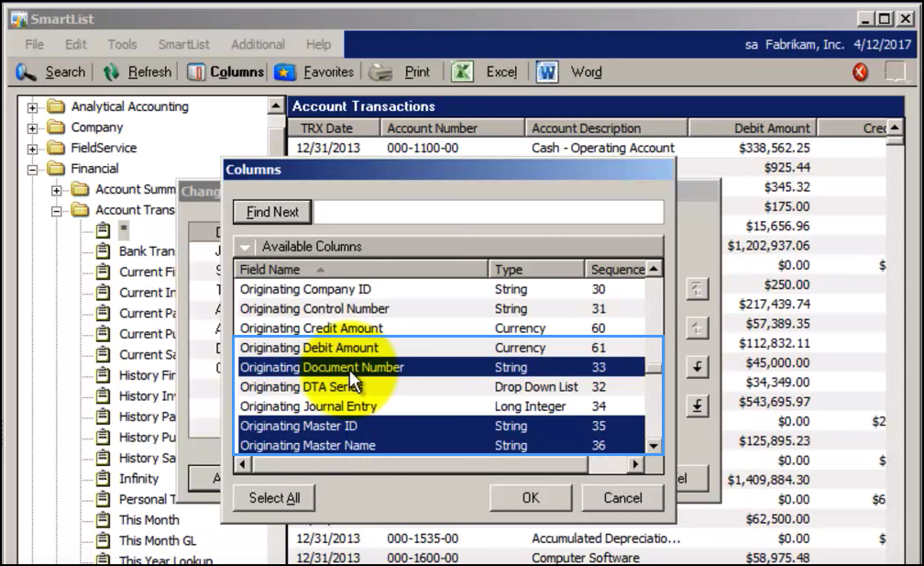Viewport: 924px width, 566px height.
Task: Click the TRX Date column header
Action: click(334, 128)
